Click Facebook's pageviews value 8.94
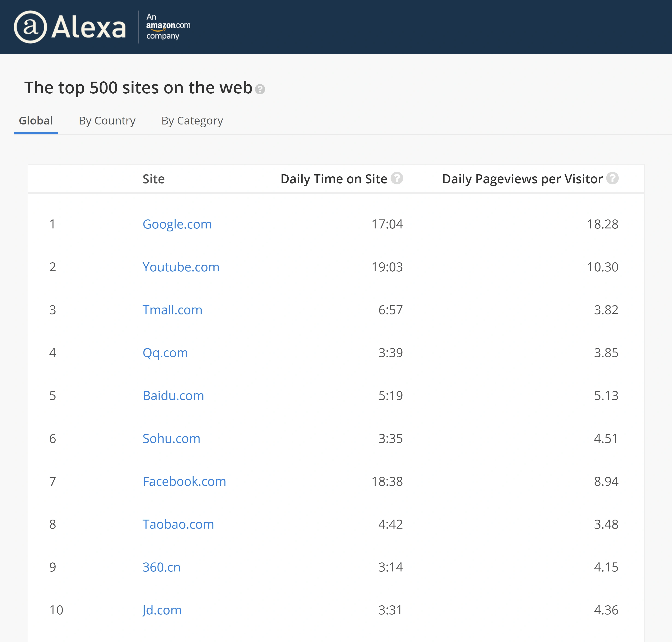 pos(606,482)
